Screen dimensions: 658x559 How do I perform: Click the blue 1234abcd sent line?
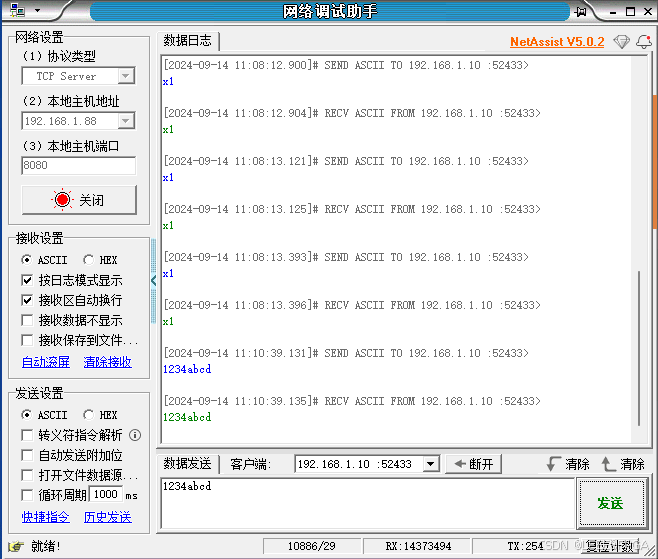coord(187,369)
